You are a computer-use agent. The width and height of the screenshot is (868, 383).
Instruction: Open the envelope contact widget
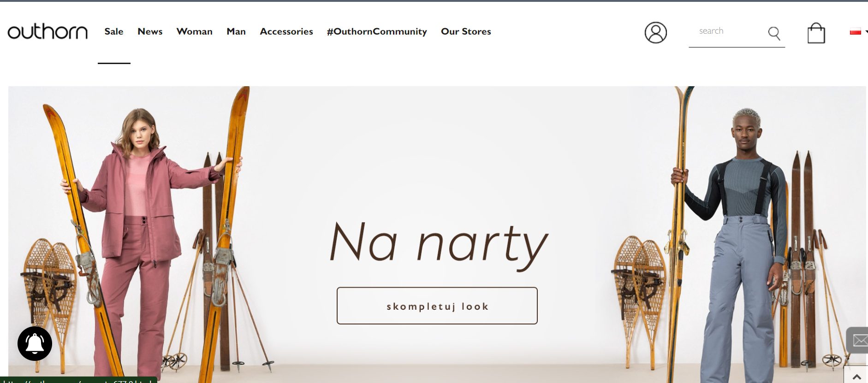tap(858, 340)
